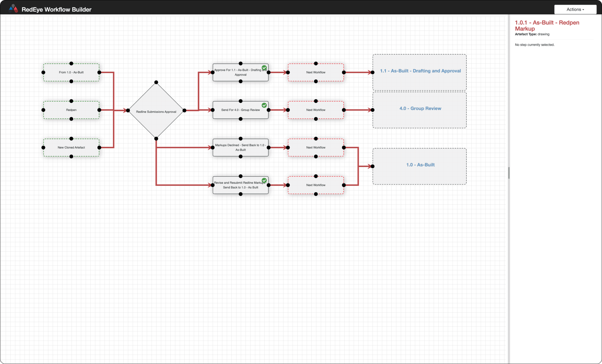Select the Redpen entry node
602x364 pixels.
[x=71, y=110]
